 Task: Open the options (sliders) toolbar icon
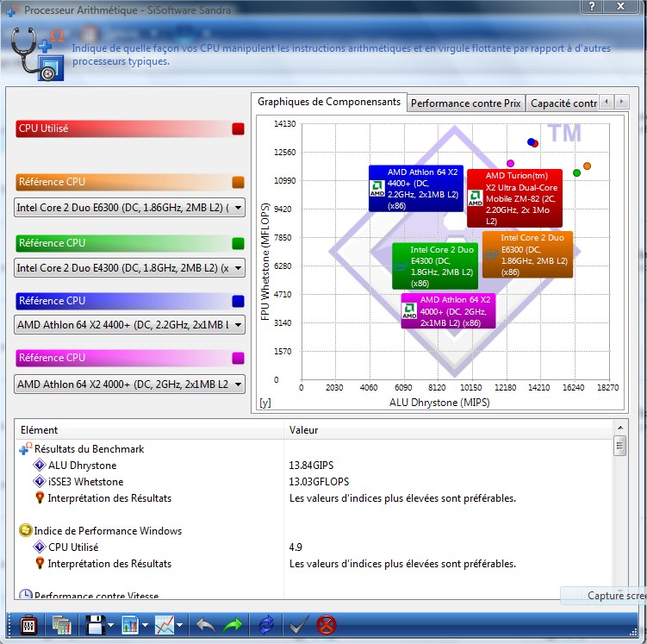click(x=28, y=625)
